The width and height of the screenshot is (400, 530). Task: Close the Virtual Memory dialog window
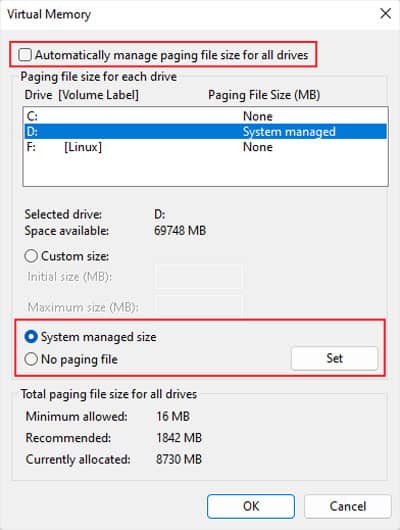tap(385, 14)
